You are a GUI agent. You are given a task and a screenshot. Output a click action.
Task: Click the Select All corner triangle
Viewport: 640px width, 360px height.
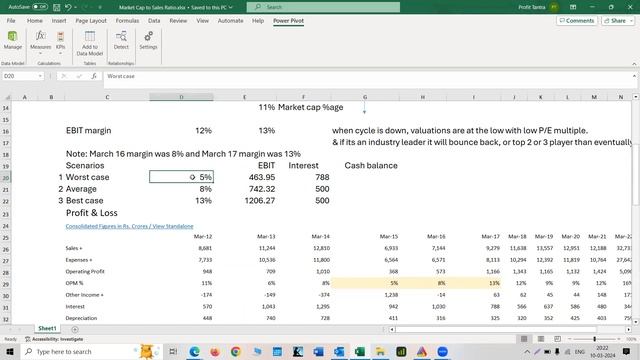coord(7,97)
